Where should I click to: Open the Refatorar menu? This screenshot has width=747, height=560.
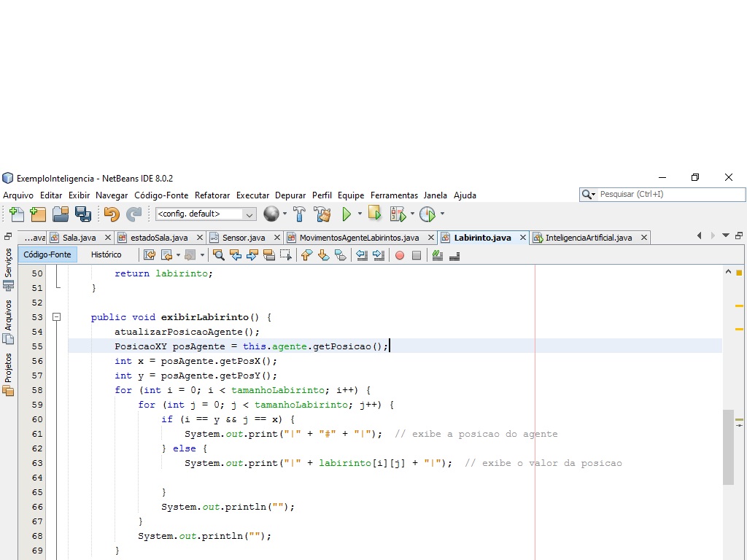pyautogui.click(x=212, y=195)
